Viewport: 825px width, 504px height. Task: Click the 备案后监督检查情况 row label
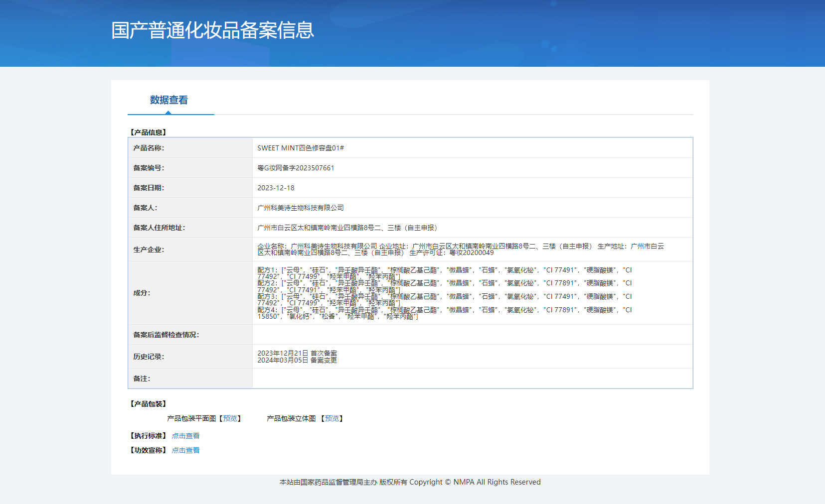tap(166, 335)
